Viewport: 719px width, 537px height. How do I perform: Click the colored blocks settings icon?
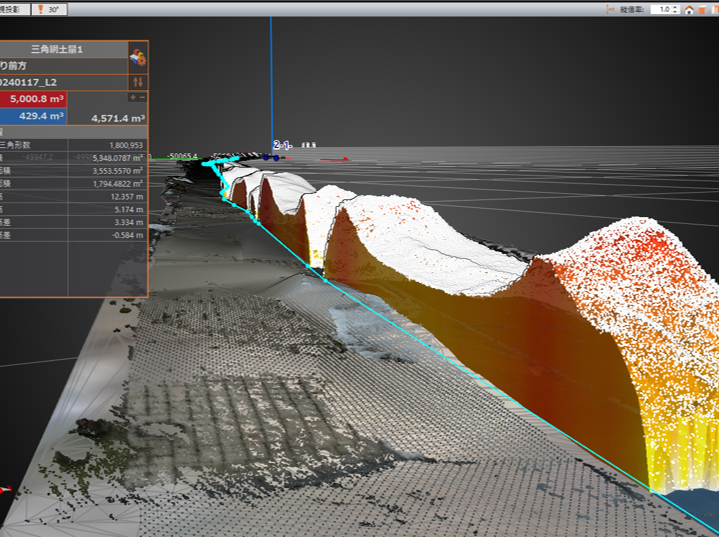[x=138, y=57]
